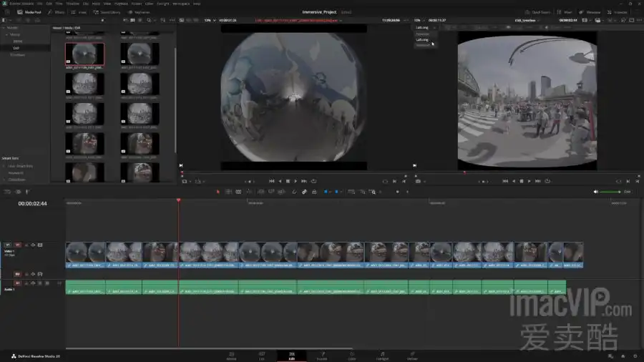Expand the Smart Bins section
644x362 pixels.
[10, 158]
